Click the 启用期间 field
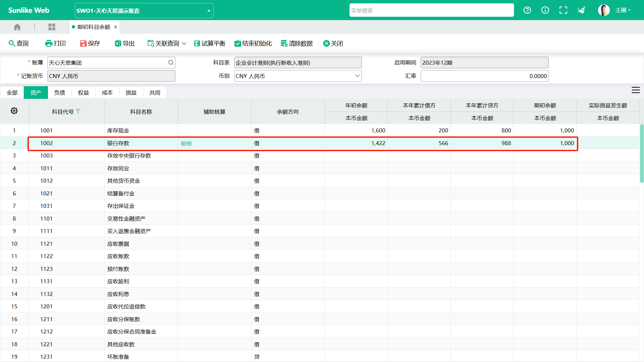644x362 pixels. pos(484,62)
